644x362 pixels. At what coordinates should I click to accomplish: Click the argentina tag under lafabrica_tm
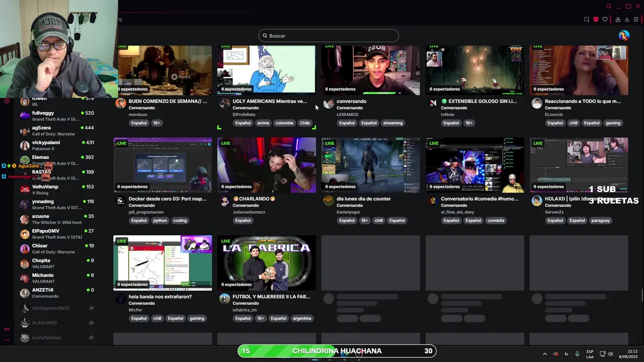tap(302, 318)
